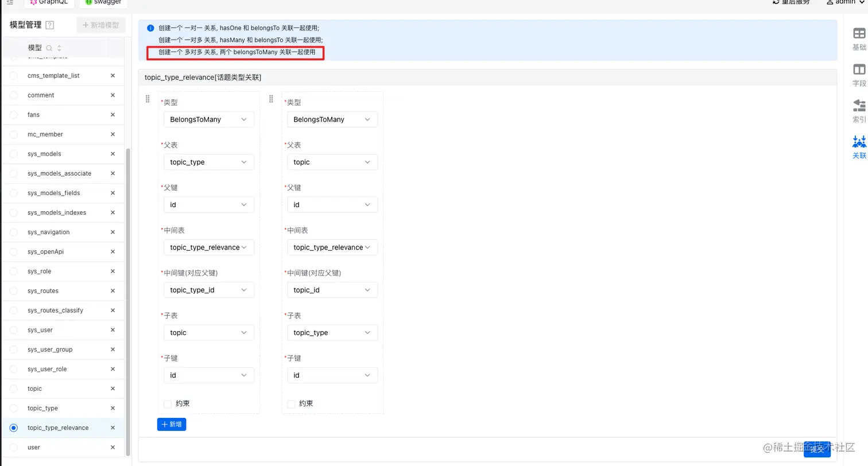Open the 父表 dropdown showing topic_type
Screen dimensions: 868x466
[x=208, y=162]
